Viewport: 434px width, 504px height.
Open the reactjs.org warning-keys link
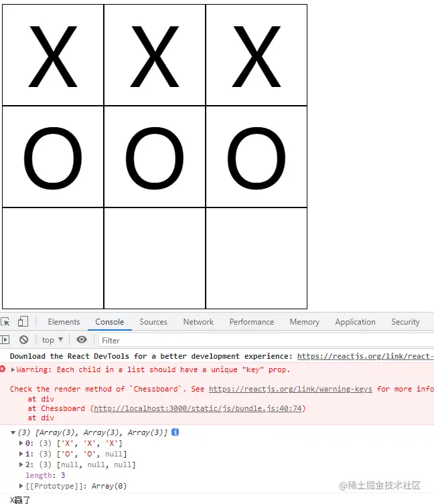click(x=291, y=389)
